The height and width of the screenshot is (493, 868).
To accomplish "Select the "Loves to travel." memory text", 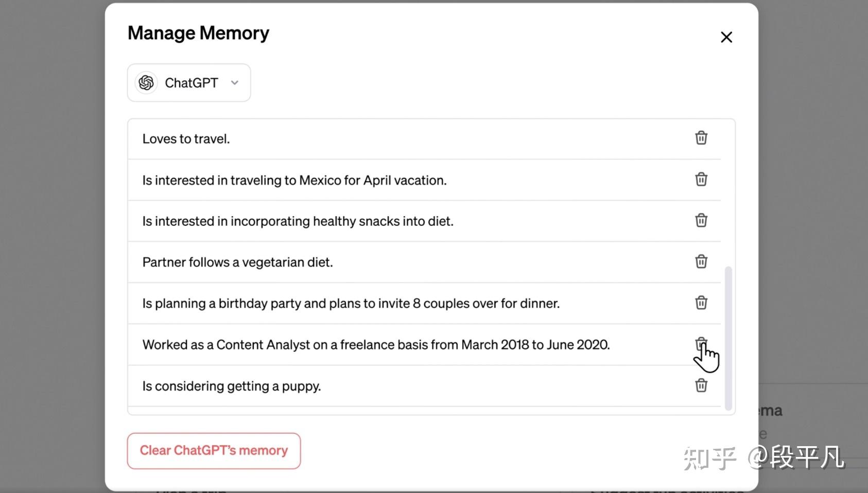I will pyautogui.click(x=186, y=139).
